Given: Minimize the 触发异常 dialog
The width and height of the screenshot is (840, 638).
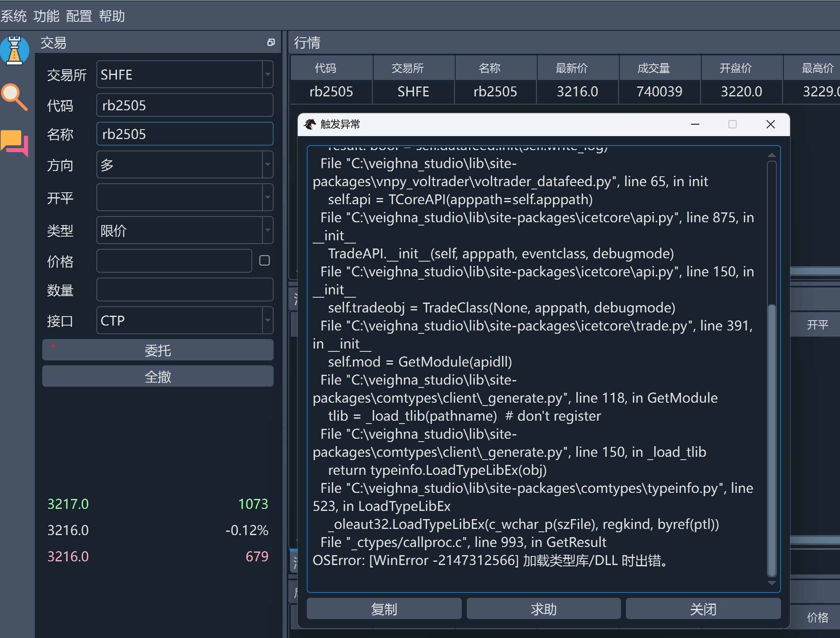Looking at the screenshot, I should (x=695, y=124).
